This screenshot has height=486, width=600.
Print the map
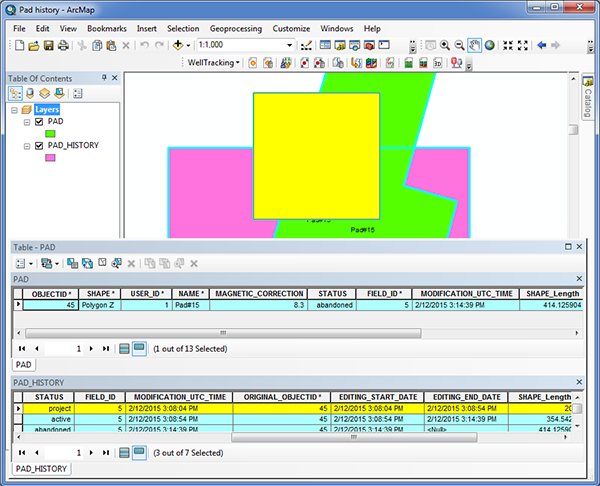point(63,46)
